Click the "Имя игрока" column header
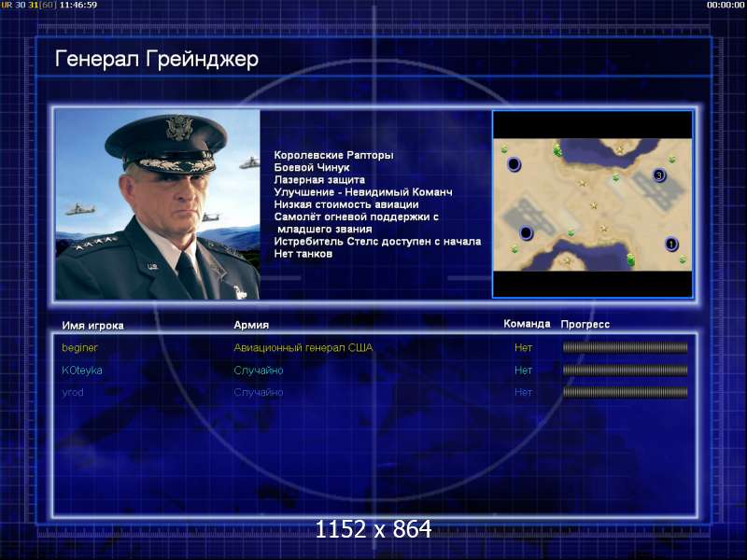747x560 pixels. click(92, 326)
